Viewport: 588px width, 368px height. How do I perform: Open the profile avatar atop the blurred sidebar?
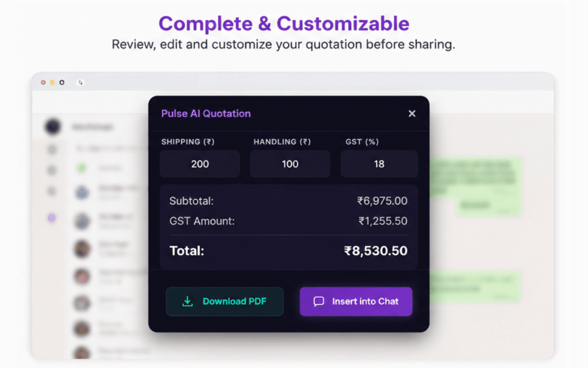[x=53, y=126]
